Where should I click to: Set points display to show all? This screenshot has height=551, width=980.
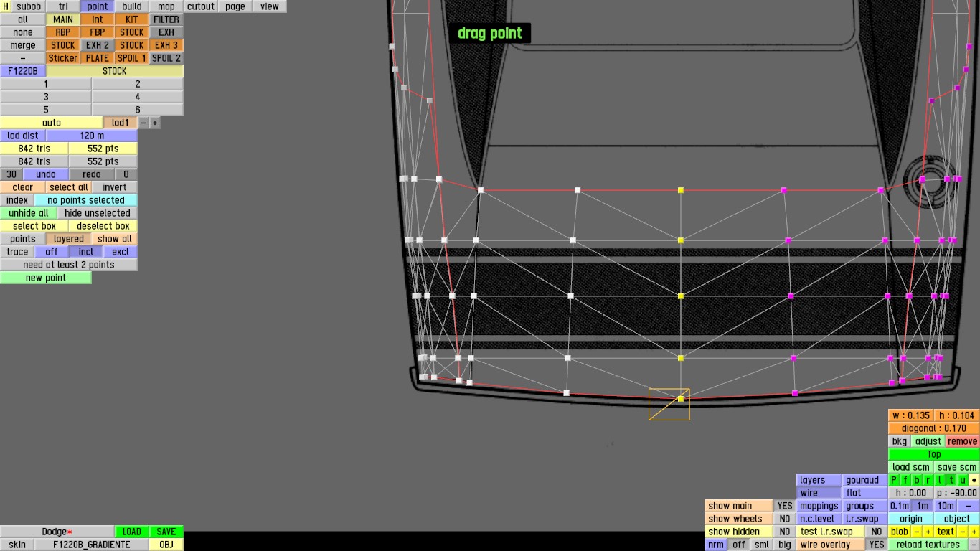115,239
